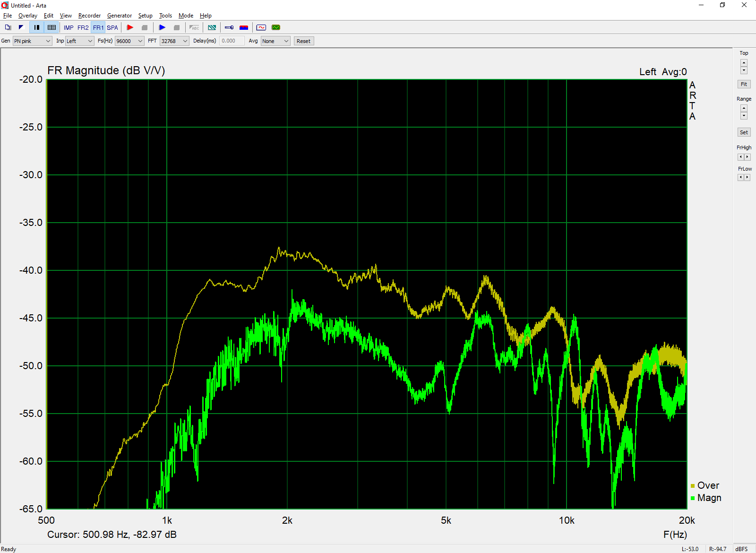Click the FrHigh left arrow
756x553 pixels.
point(740,157)
